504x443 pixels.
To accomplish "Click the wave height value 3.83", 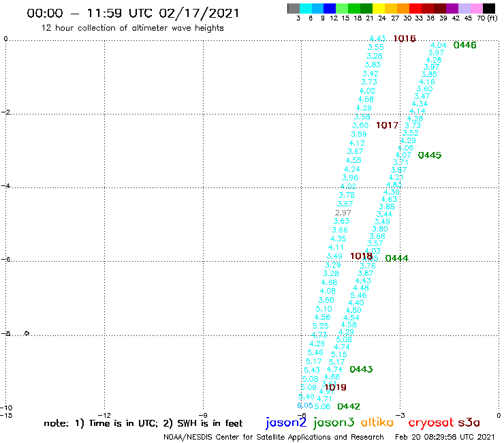I will tap(373, 65).
